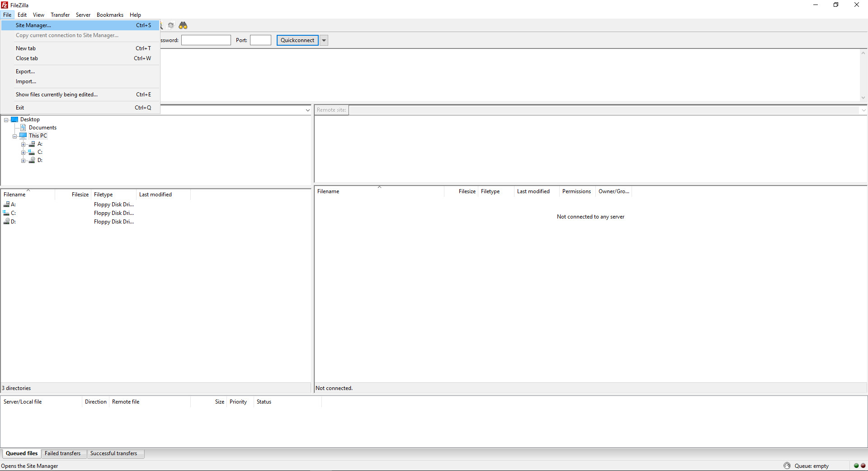The width and height of the screenshot is (868, 471).
Task: Click the '3 directories' status text
Action: [x=16, y=388]
